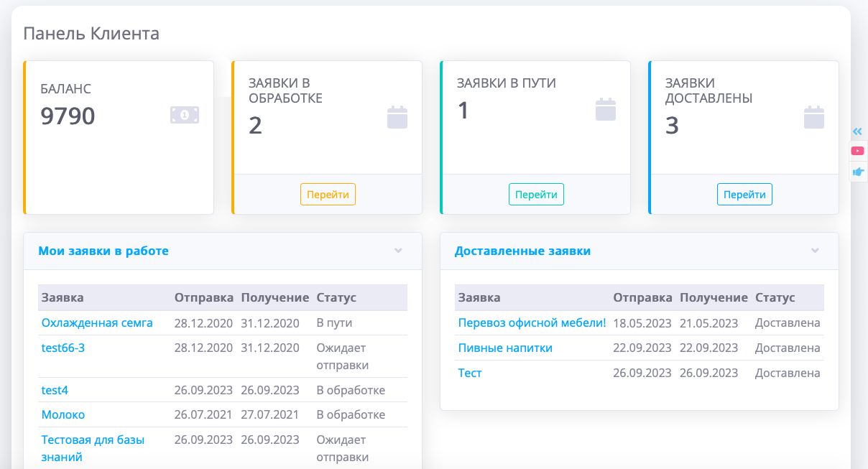
Task: Click the pointing hand icon on right sidebar
Action: pyautogui.click(x=857, y=172)
